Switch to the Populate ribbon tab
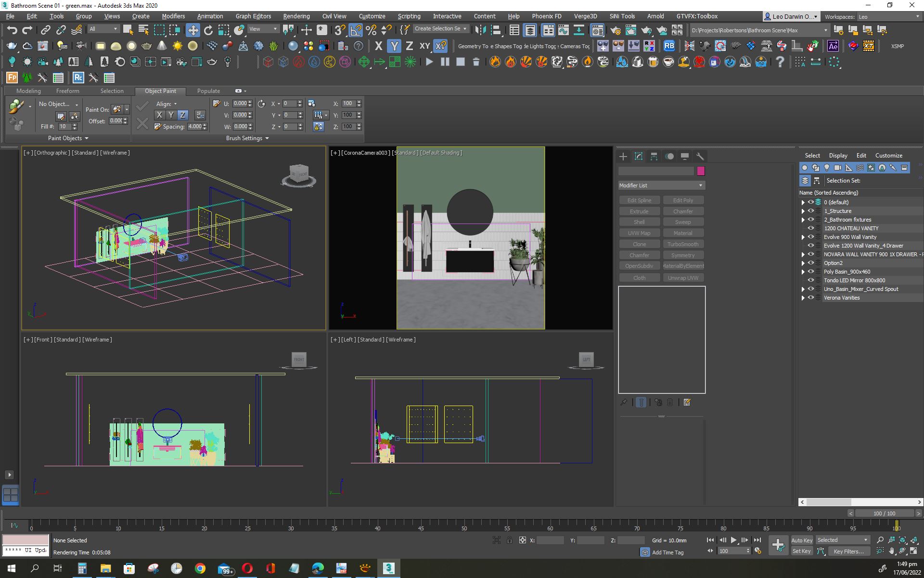 (208, 91)
